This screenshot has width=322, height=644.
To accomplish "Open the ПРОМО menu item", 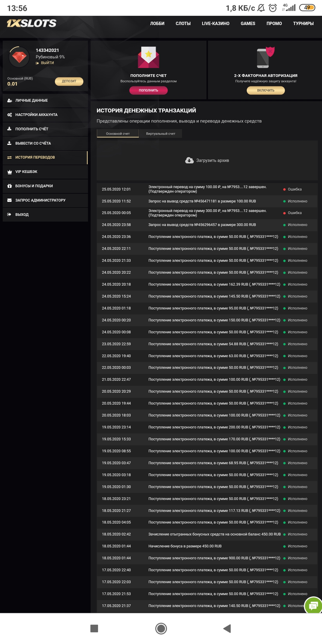I will coord(274,24).
